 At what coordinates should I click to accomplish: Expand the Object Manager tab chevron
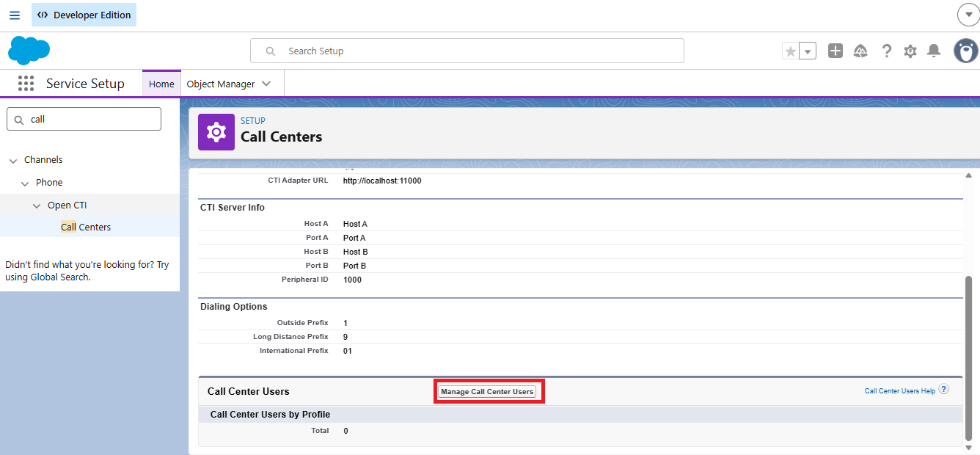266,84
